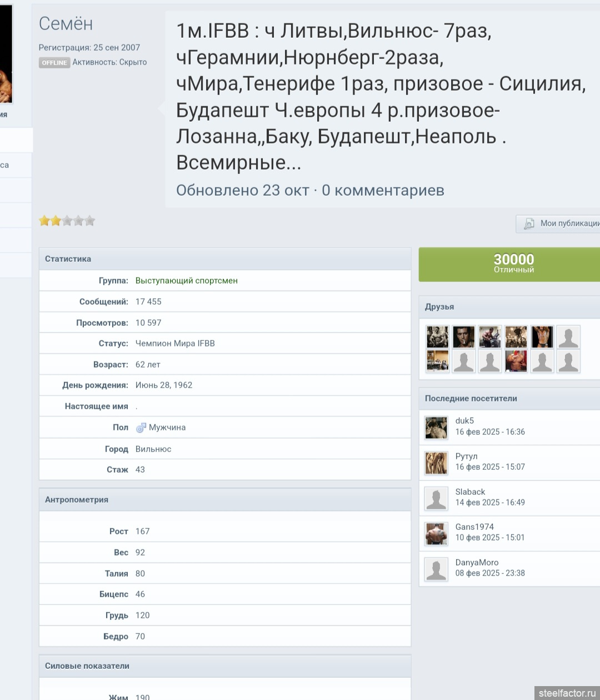Image resolution: width=600 pixels, height=700 pixels.
Task: Click the Бедро value 70
Action: coord(140,637)
